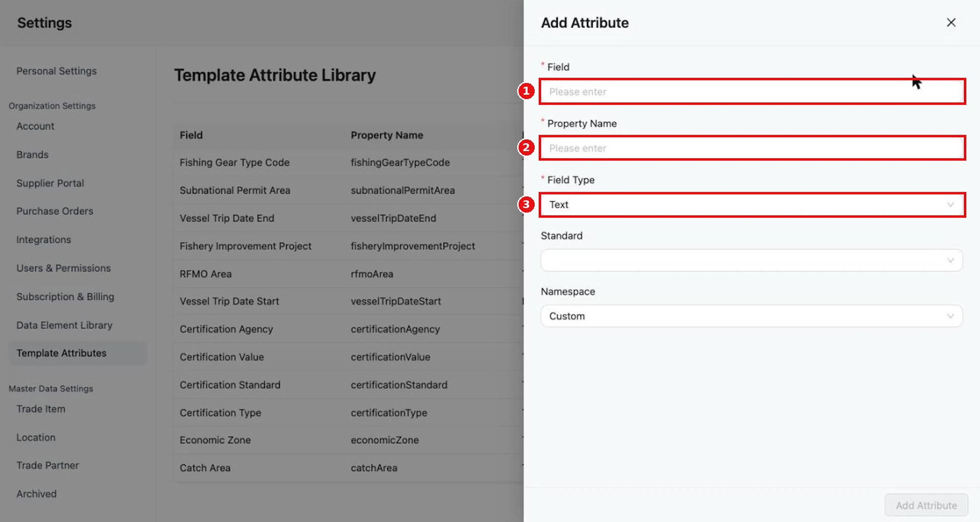
Task: Navigate to Integrations
Action: (43, 240)
